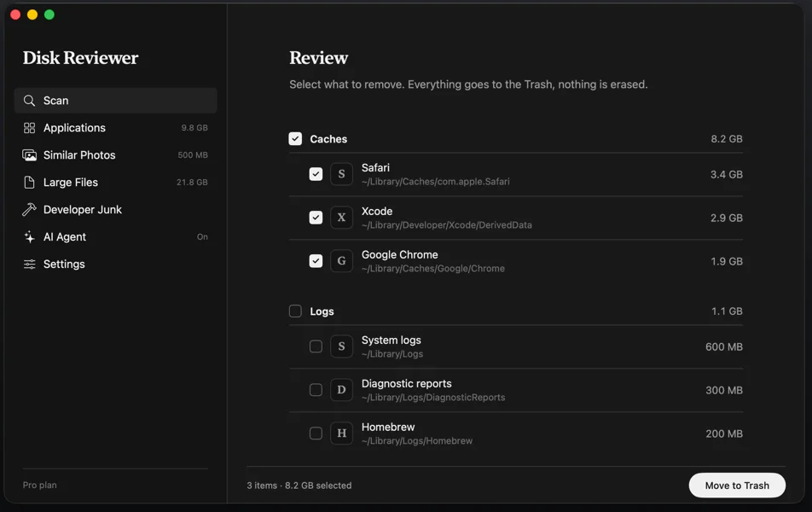Click the System logs S icon

(x=341, y=346)
